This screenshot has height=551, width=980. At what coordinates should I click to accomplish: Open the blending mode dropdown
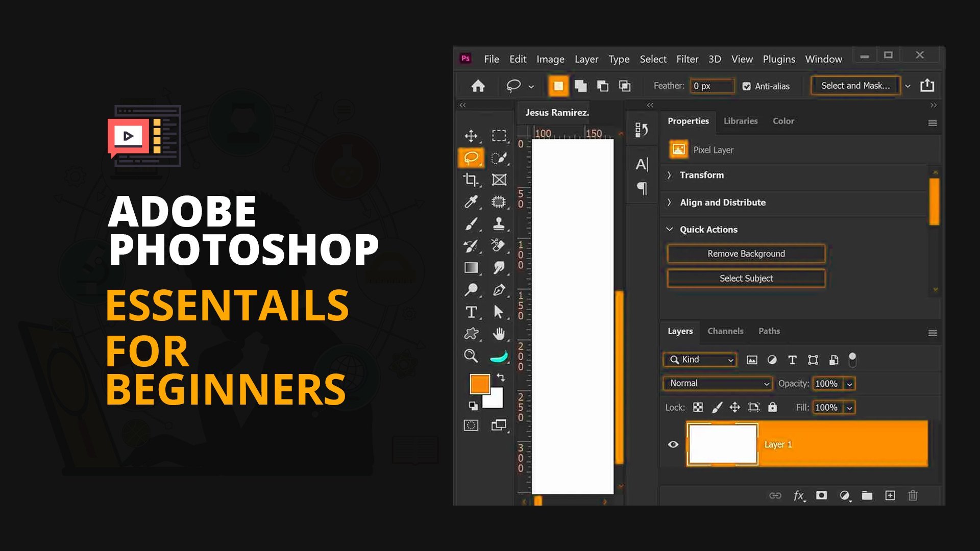click(x=716, y=384)
